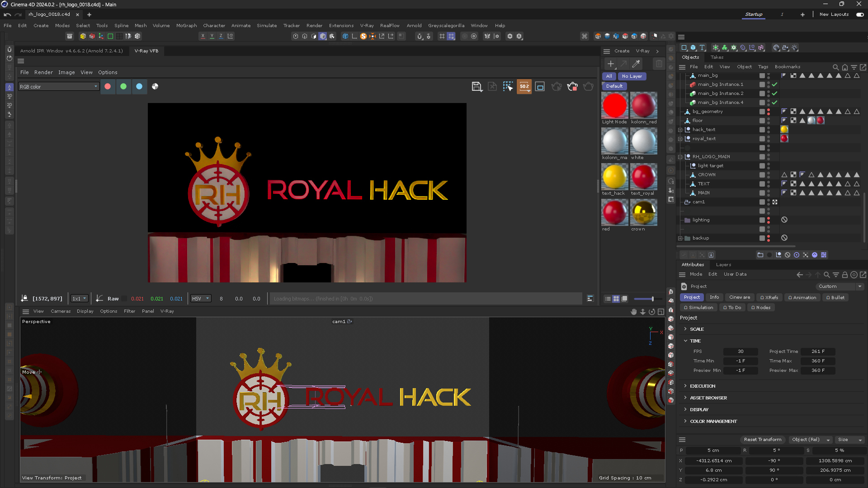Viewport: 868px width, 488px height.
Task: Collapse the RH_LOGO_MAIN object group
Action: 680,157
